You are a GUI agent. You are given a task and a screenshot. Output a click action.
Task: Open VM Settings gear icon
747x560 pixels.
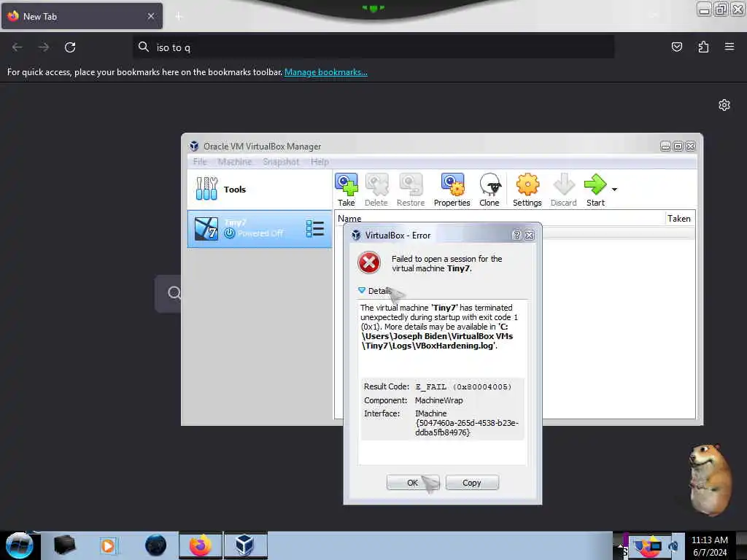click(x=527, y=190)
